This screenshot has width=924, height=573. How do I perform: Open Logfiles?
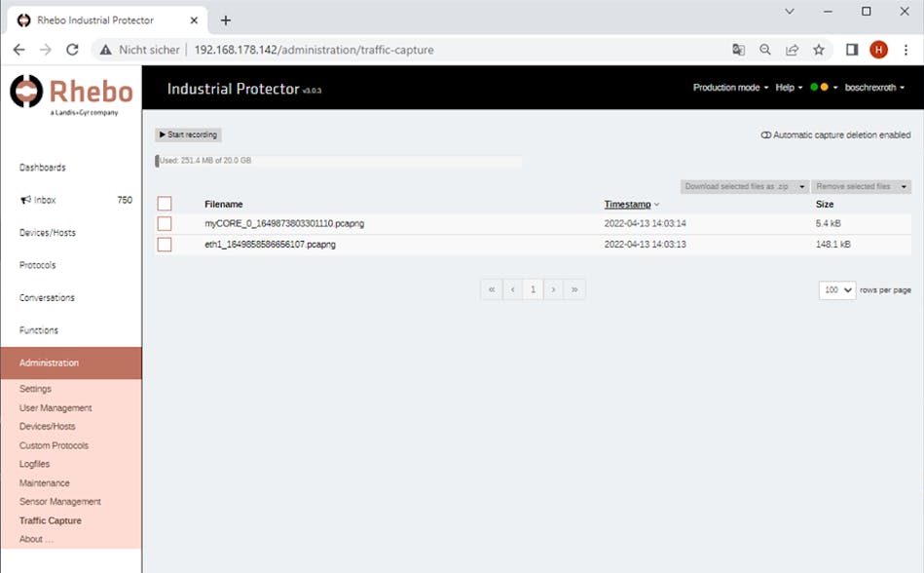[34, 464]
